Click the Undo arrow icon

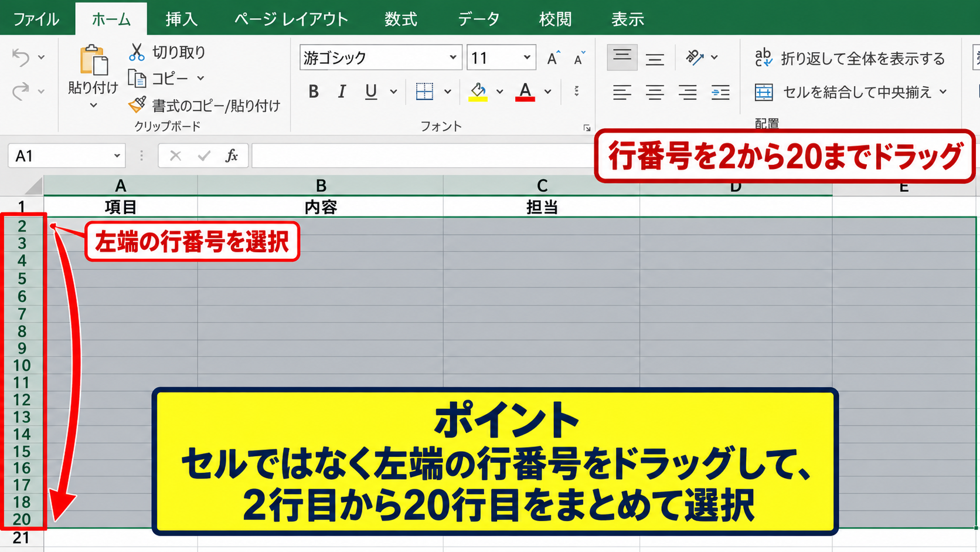pos(21,57)
